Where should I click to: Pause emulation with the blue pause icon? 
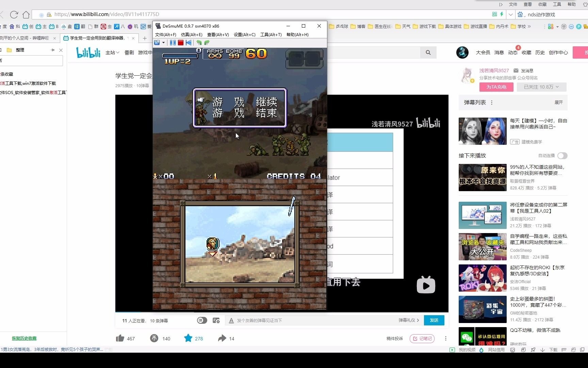tap(173, 43)
